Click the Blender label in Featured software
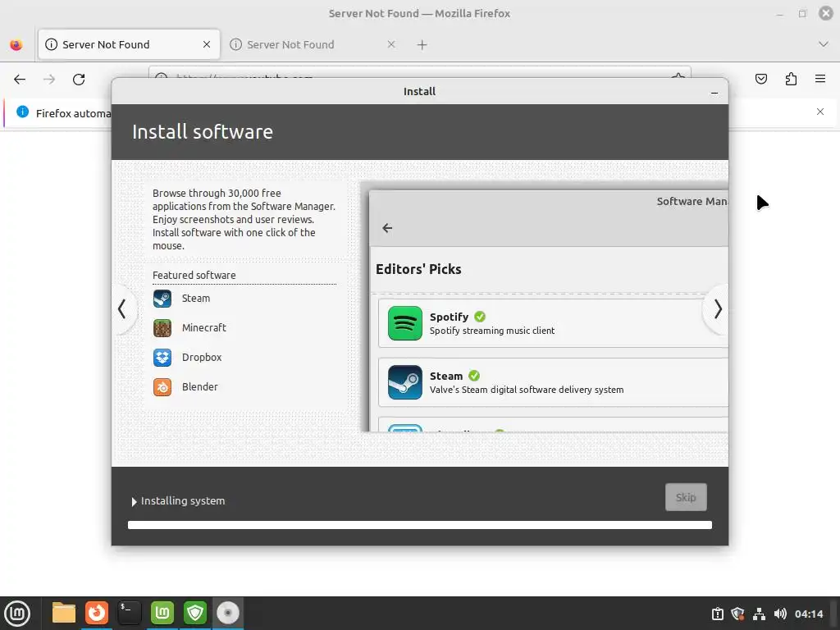Viewport: 840px width, 630px height. [200, 387]
